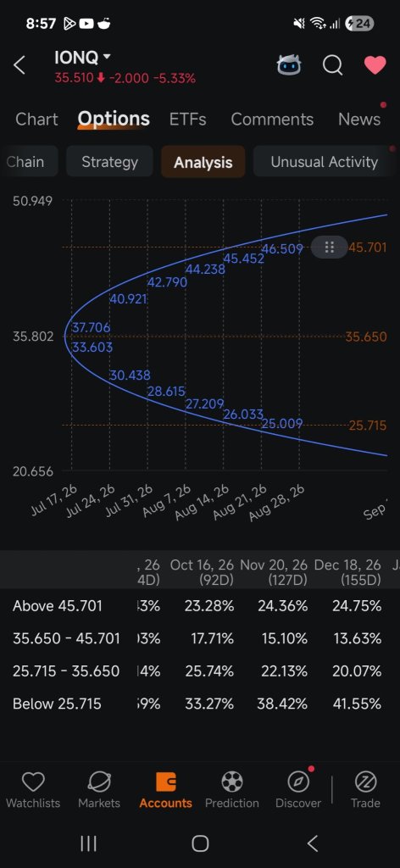Select the Dec 18, 26 (155D) column header
Image resolution: width=400 pixels, height=868 pixels.
[347, 572]
